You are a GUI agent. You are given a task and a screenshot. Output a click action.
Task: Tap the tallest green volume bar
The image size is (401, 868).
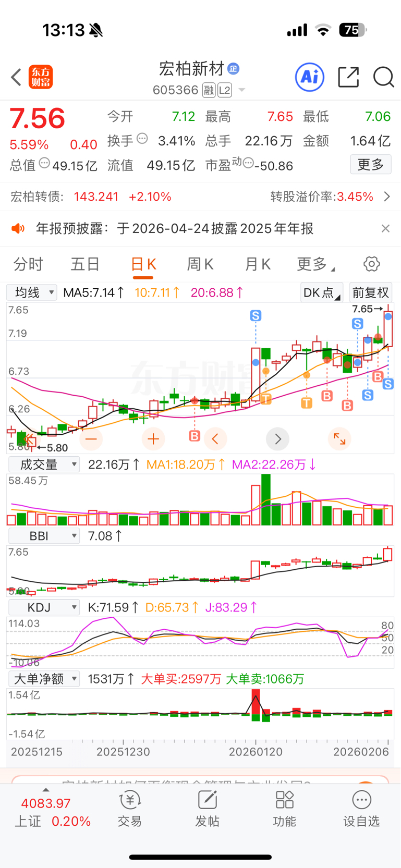click(x=266, y=499)
